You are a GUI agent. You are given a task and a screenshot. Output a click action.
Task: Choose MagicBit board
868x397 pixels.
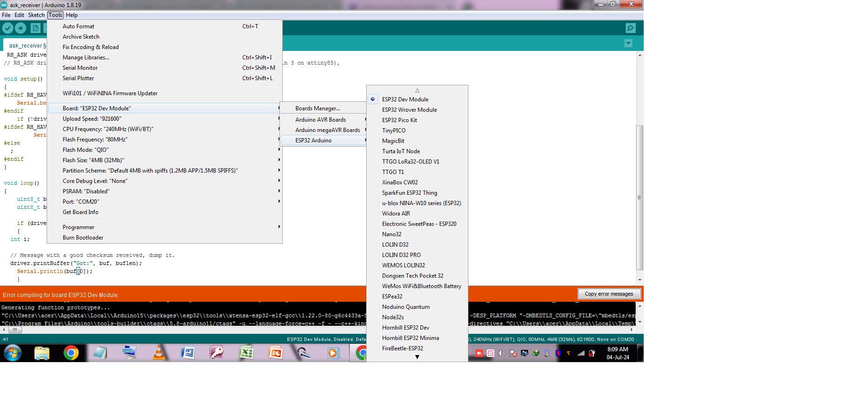pos(417,141)
